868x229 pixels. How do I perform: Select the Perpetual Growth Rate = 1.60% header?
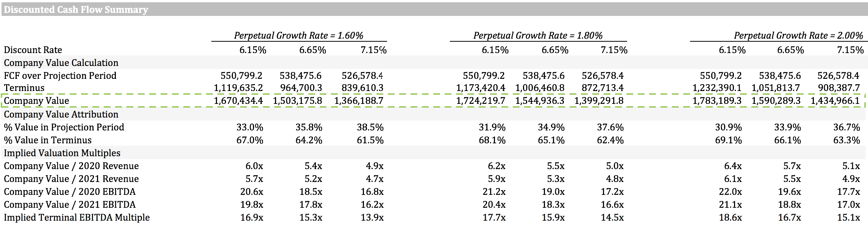(x=298, y=36)
